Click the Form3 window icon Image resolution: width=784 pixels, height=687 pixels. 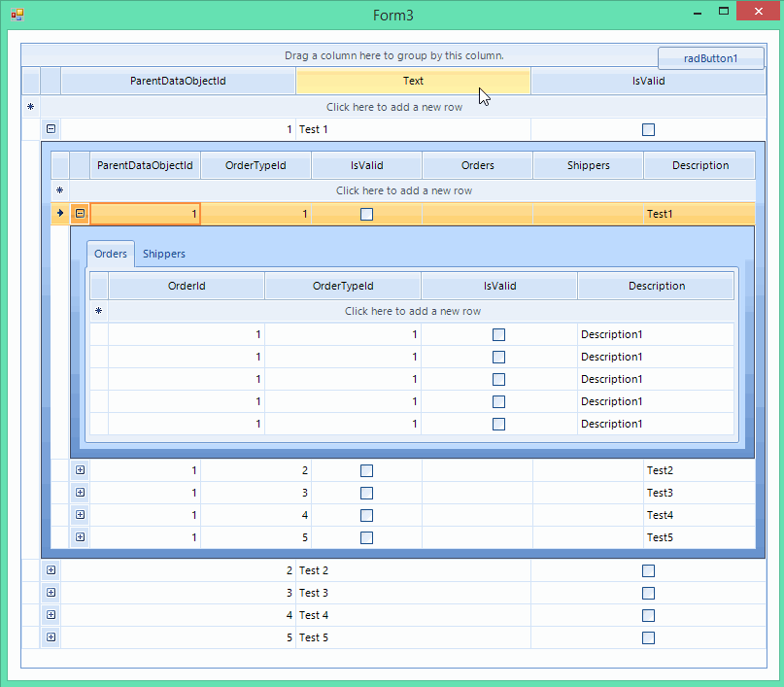[17, 15]
